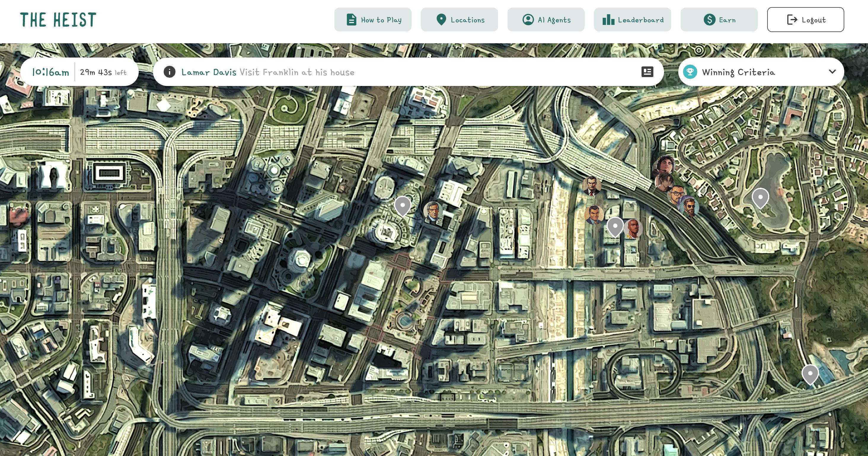Image resolution: width=868 pixels, height=456 pixels.
Task: Open the How to Play page
Action: coord(373,20)
